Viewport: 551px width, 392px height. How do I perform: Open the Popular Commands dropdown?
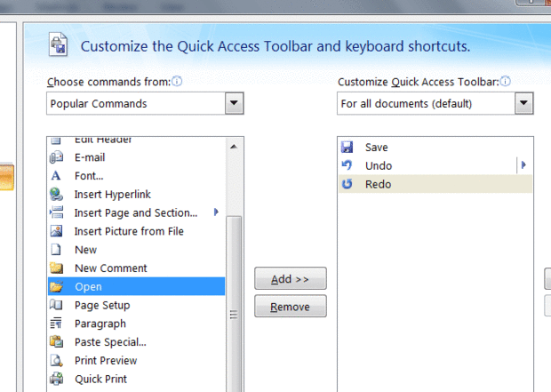(x=235, y=104)
